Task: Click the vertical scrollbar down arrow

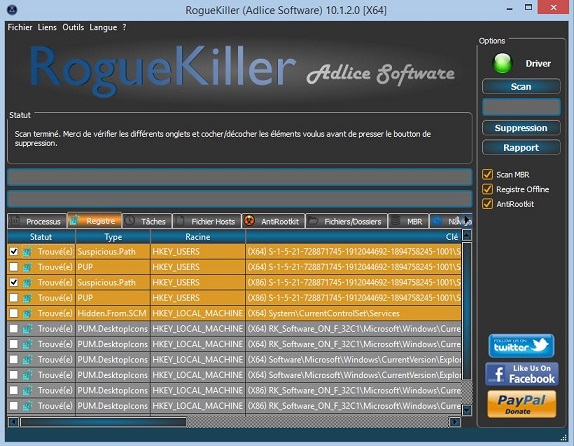Action: click(x=467, y=410)
